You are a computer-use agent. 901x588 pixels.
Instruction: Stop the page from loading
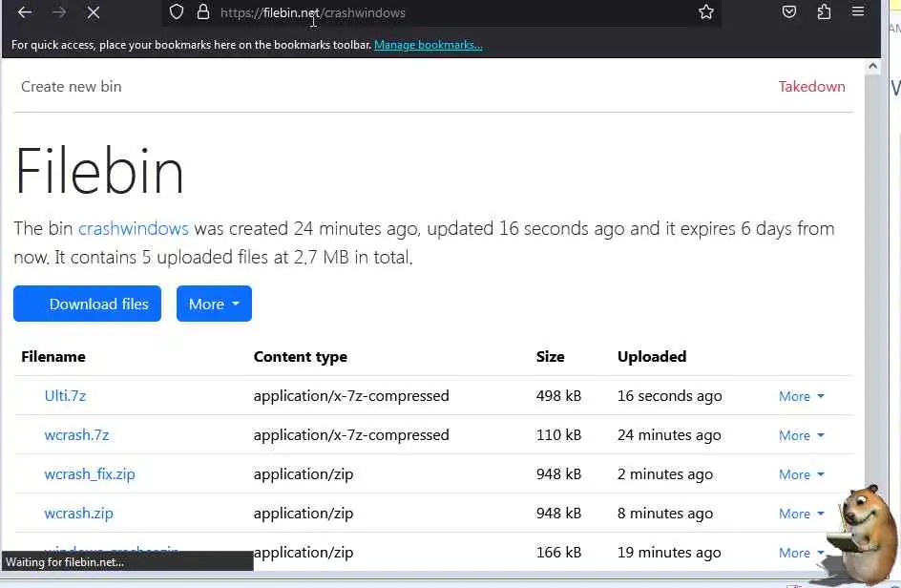coord(94,12)
